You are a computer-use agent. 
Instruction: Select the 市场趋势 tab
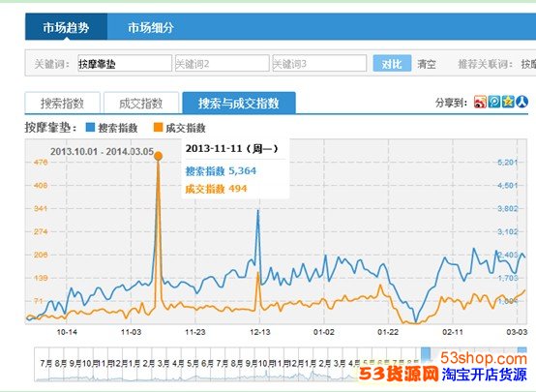66,27
